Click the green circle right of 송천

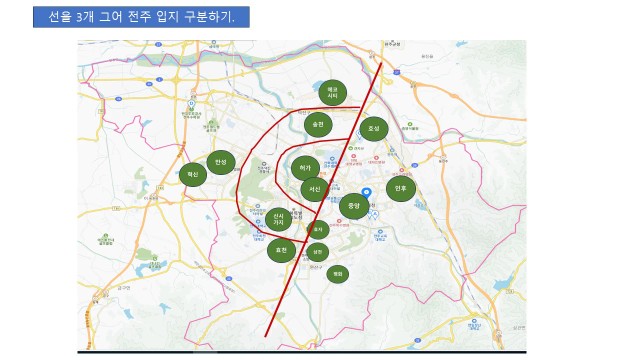373,129
